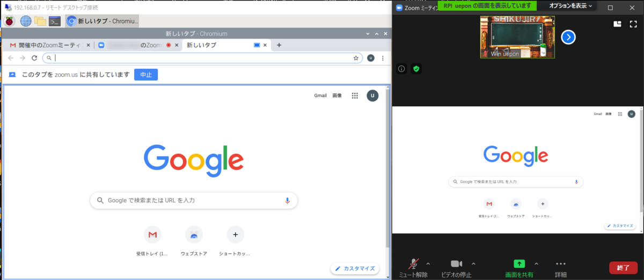Click the Google search box in Chromium

point(194,201)
